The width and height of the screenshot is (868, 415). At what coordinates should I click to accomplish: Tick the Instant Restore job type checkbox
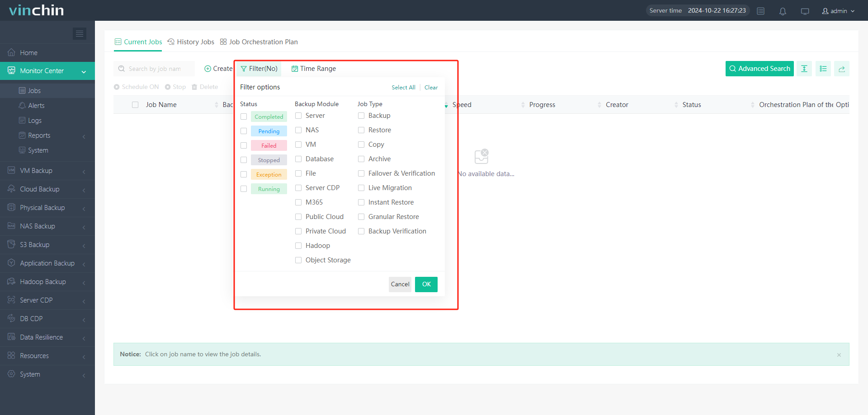click(361, 202)
